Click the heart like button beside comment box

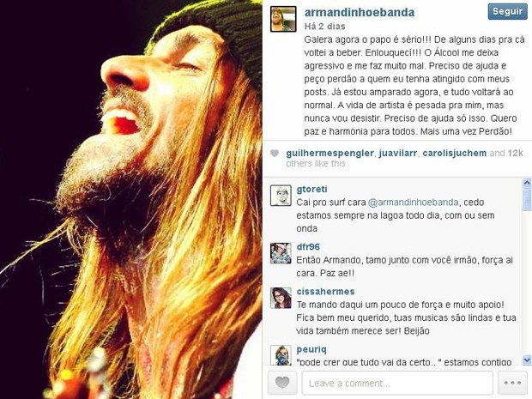pos(282,383)
